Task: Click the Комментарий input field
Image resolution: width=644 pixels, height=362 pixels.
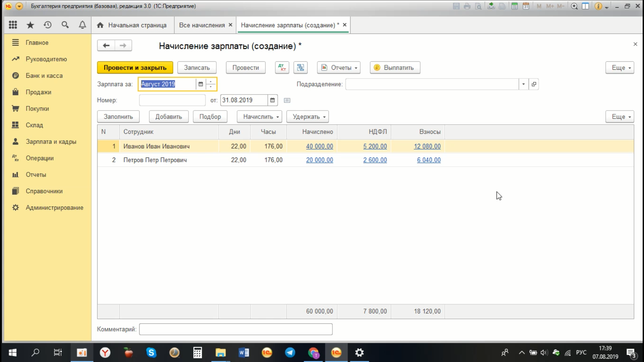Action: 235,329
